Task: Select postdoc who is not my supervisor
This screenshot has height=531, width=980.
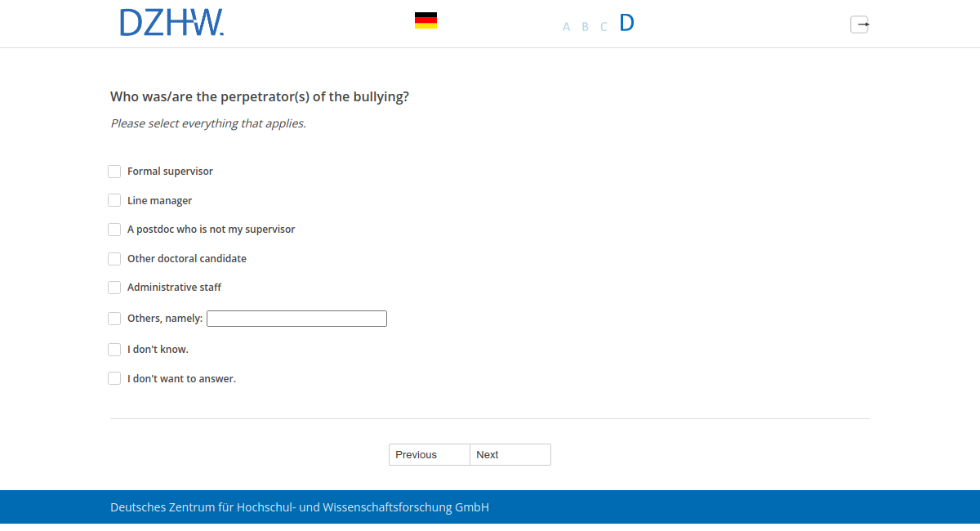Action: [x=114, y=230]
